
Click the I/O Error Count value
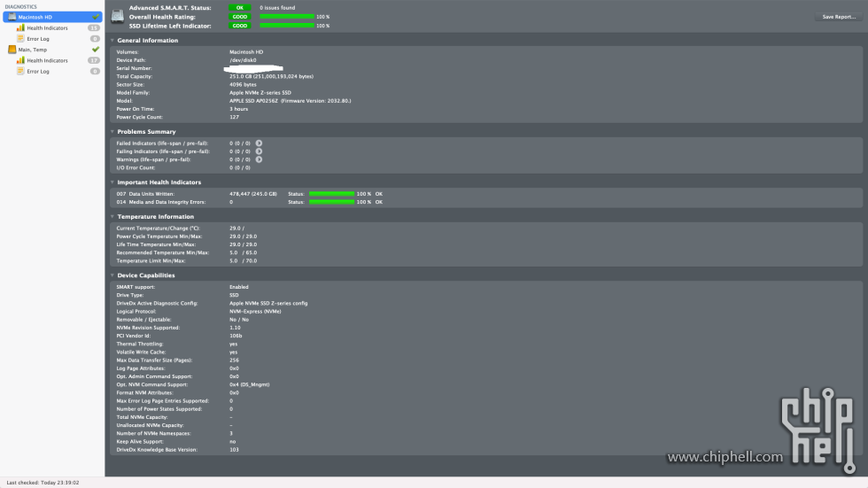(x=240, y=167)
